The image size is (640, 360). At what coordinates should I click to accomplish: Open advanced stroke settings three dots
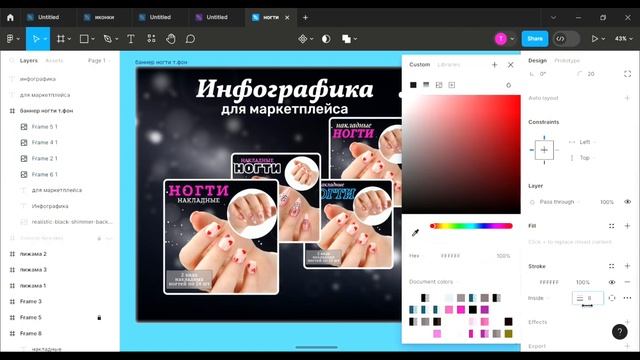(x=627, y=298)
